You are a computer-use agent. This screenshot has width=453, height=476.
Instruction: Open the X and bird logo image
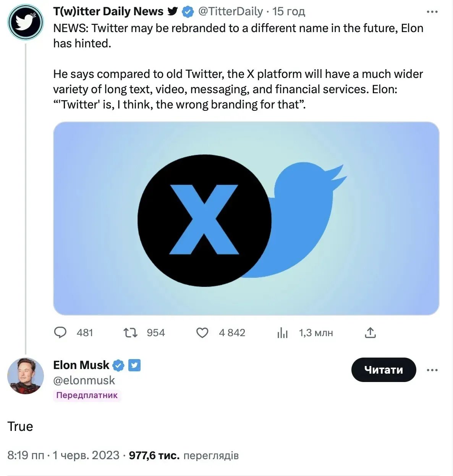(x=246, y=219)
